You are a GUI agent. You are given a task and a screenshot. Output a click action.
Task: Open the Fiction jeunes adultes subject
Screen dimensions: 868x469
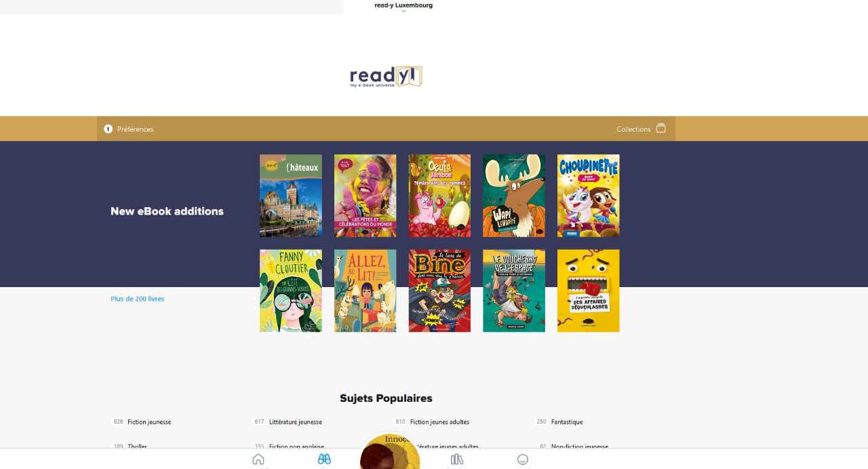click(x=439, y=422)
